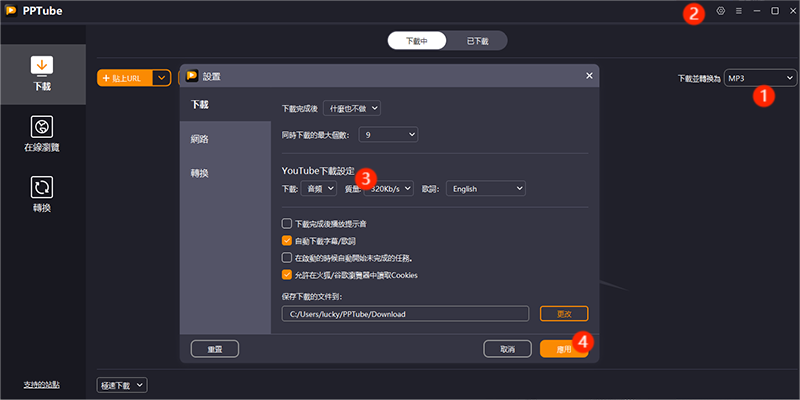Open the Download section in the sidebar
The image size is (800, 400).
point(42,74)
